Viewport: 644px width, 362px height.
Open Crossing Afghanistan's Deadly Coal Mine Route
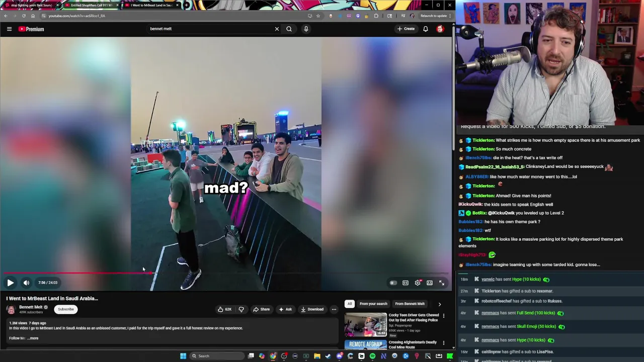[x=413, y=344]
